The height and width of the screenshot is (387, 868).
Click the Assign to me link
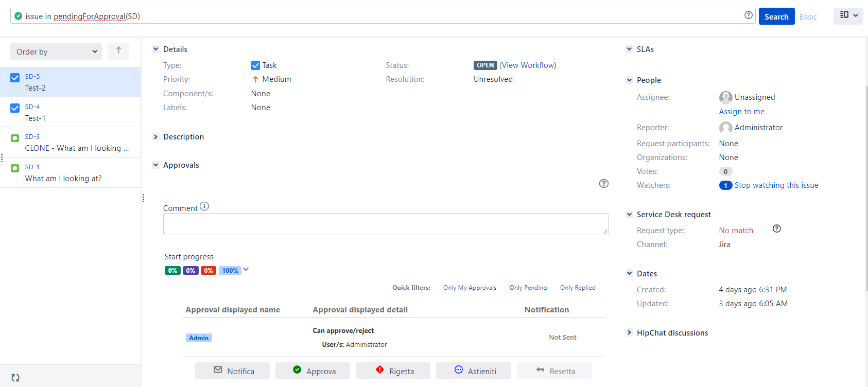click(x=741, y=112)
